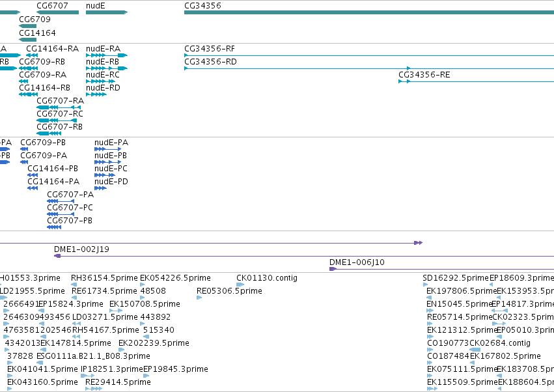Image resolution: width=554 pixels, height=392 pixels.
Task: Select EST EN15045.5prime
Action: click(429, 311)
